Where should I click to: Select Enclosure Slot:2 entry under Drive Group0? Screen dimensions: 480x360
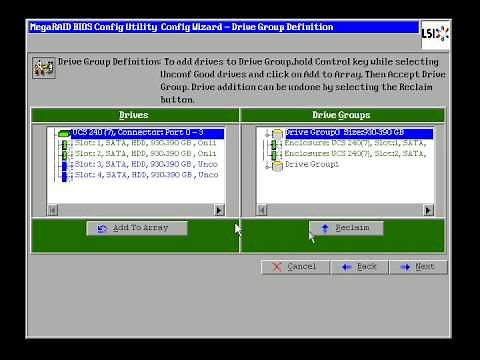[x=355, y=154]
